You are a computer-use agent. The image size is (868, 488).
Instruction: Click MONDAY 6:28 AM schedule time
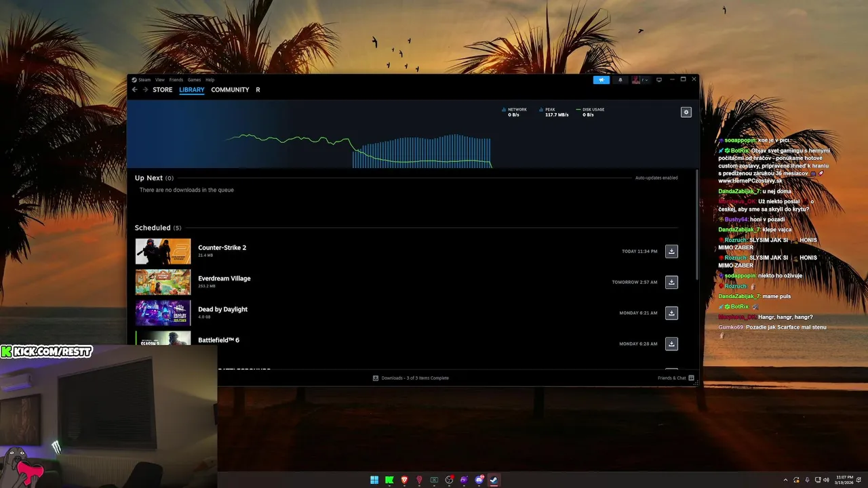[638, 344]
